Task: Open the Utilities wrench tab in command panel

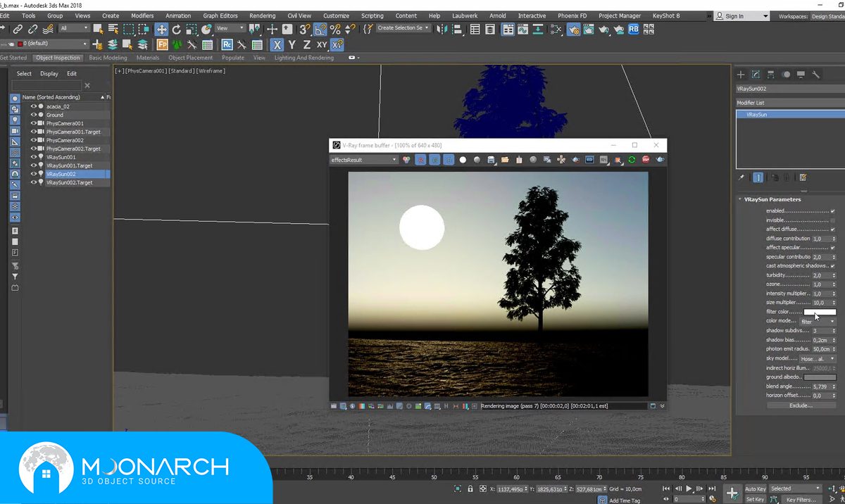Action: (815, 74)
